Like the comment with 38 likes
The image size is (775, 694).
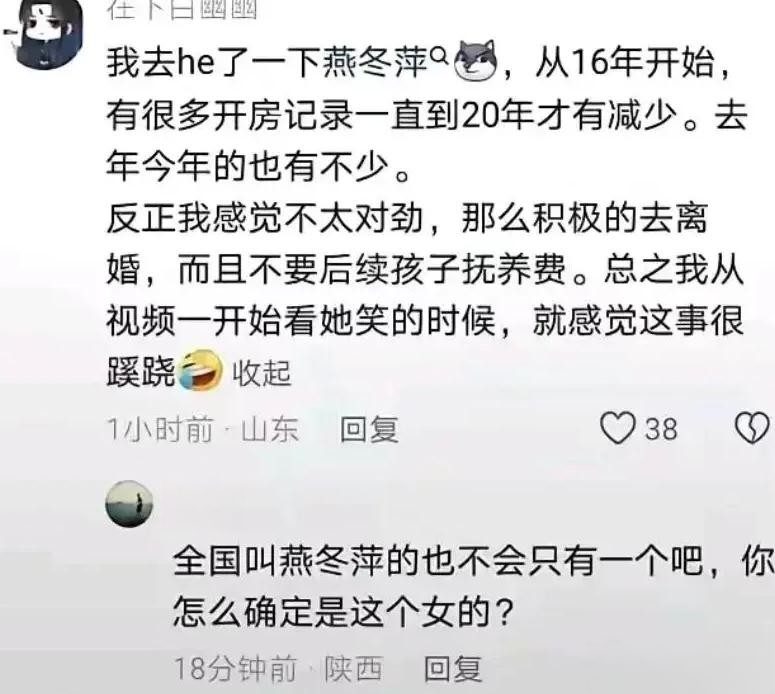pyautogui.click(x=617, y=428)
